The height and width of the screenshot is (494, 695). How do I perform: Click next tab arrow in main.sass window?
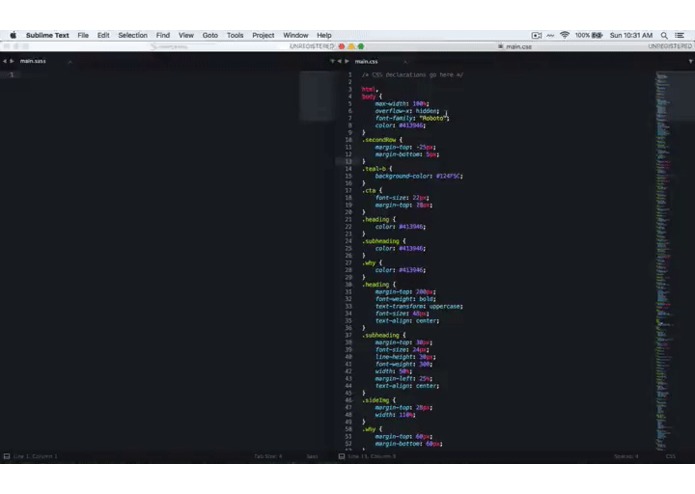coord(12,61)
